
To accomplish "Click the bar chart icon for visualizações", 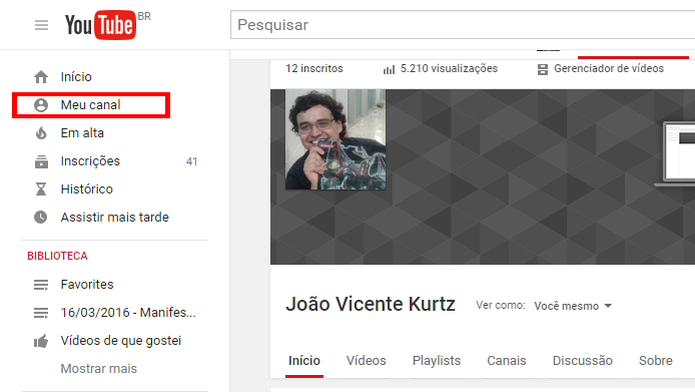I will click(389, 69).
